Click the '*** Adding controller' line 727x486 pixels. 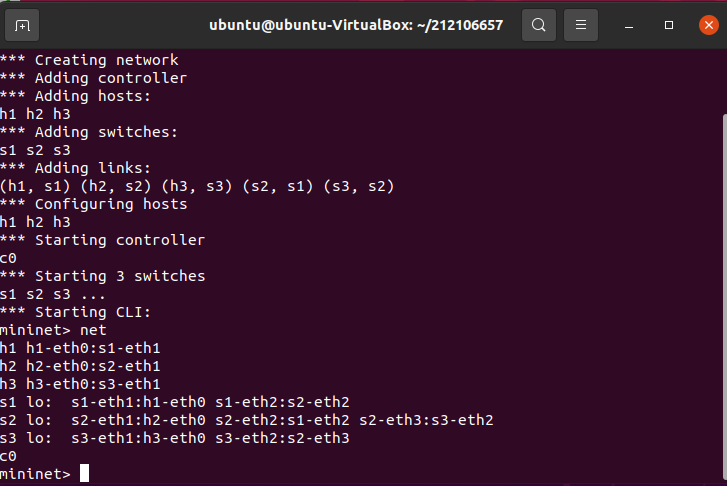(93, 78)
